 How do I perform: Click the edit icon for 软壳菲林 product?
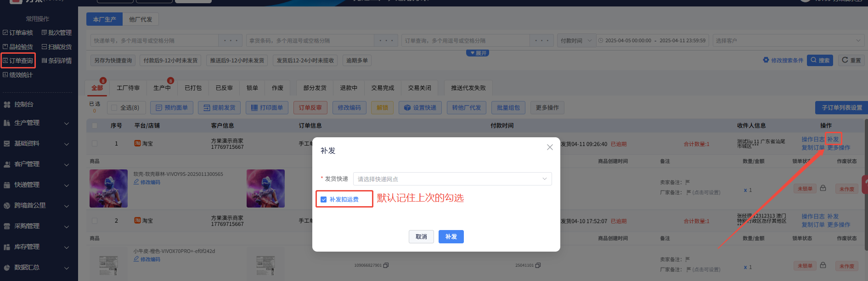136,182
